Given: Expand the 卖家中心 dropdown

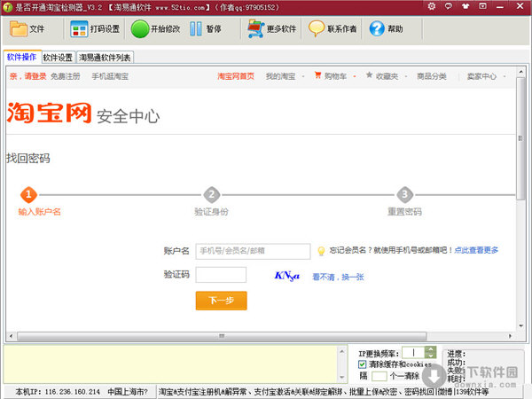Looking at the screenshot, I should 505,76.
